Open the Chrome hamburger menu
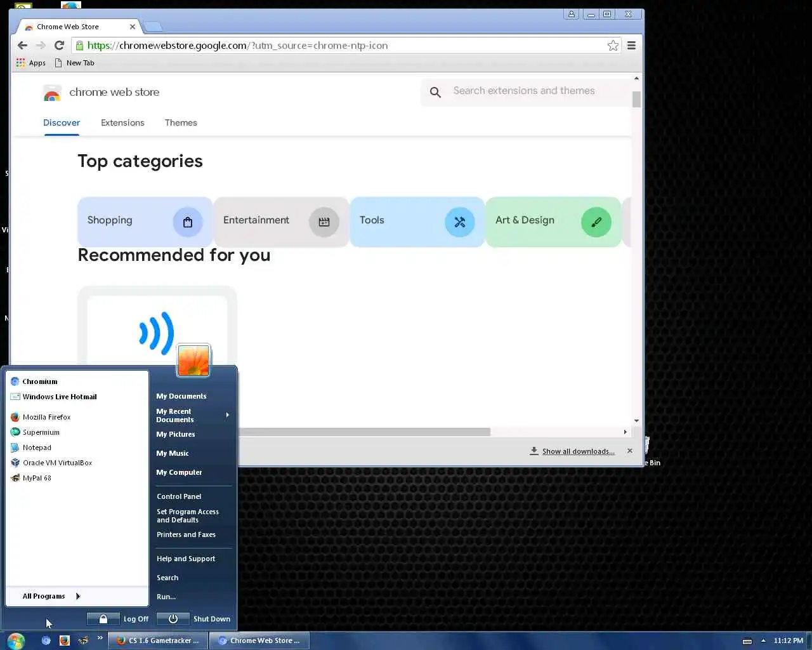This screenshot has height=650, width=812. tap(631, 45)
